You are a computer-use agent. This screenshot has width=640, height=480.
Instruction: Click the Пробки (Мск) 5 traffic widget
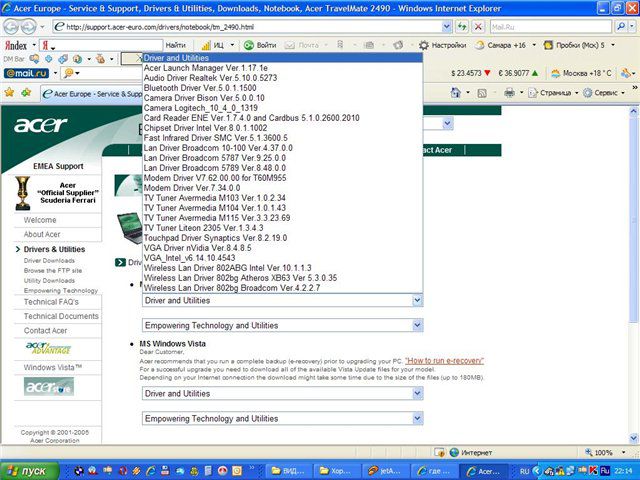pos(574,45)
